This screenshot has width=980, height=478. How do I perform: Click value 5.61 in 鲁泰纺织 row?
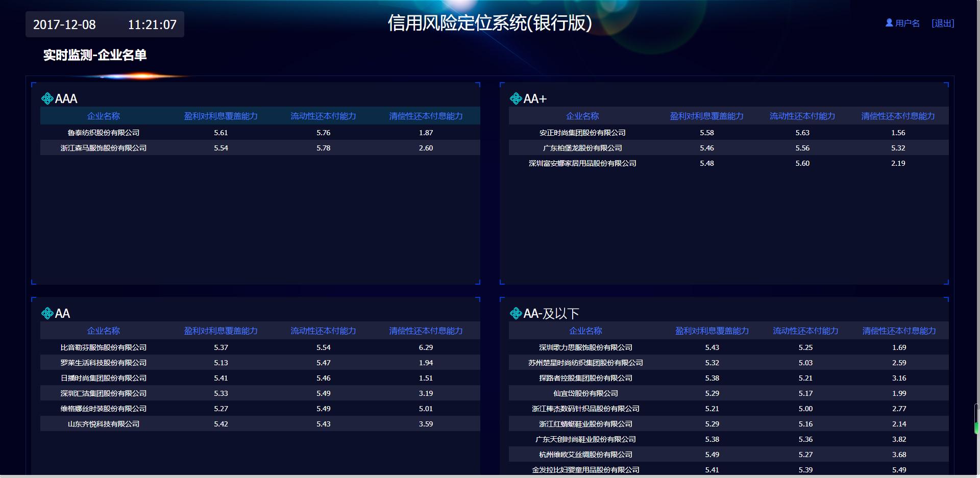221,133
